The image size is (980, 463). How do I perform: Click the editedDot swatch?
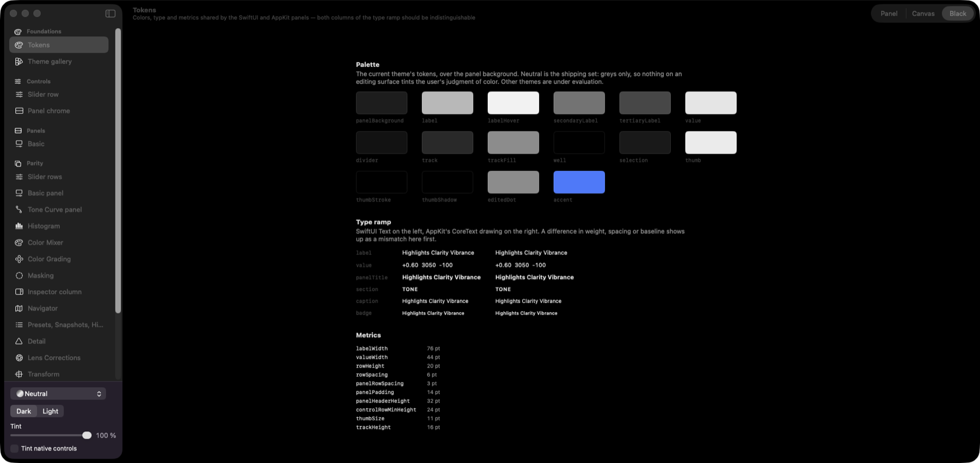click(513, 182)
